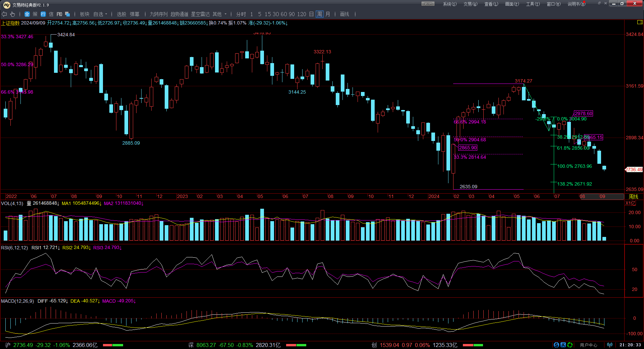Select 1-minute period

(x=252, y=14)
